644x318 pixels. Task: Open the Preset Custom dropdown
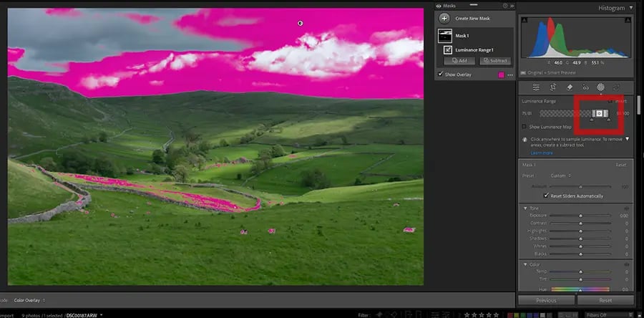(560, 176)
